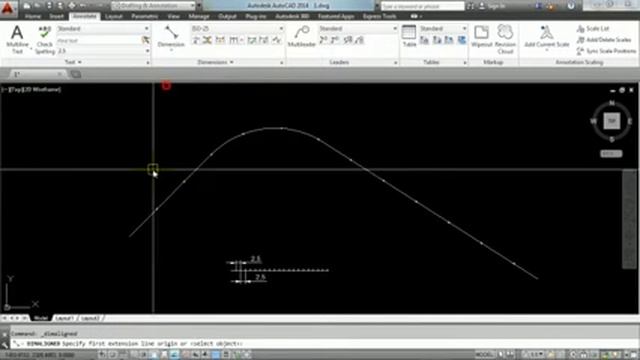The height and width of the screenshot is (360, 640).
Task: Open the AutoCAD application menu button
Action: [x=8, y=8]
